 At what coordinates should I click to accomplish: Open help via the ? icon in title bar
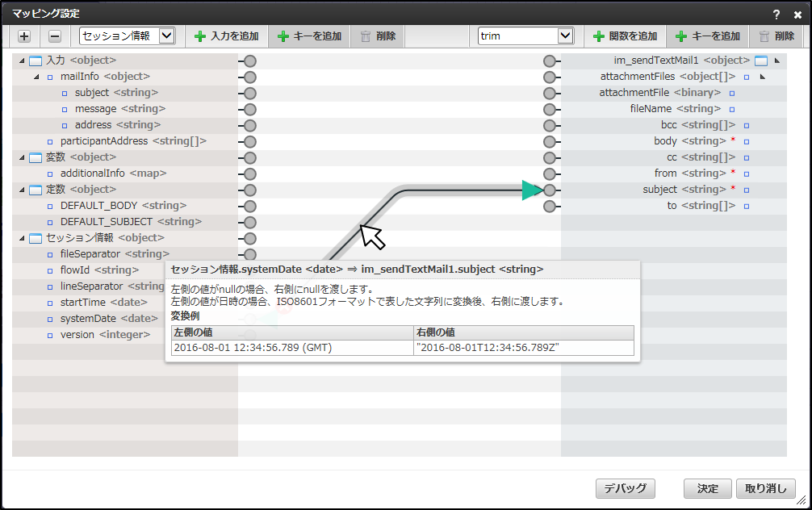click(775, 10)
